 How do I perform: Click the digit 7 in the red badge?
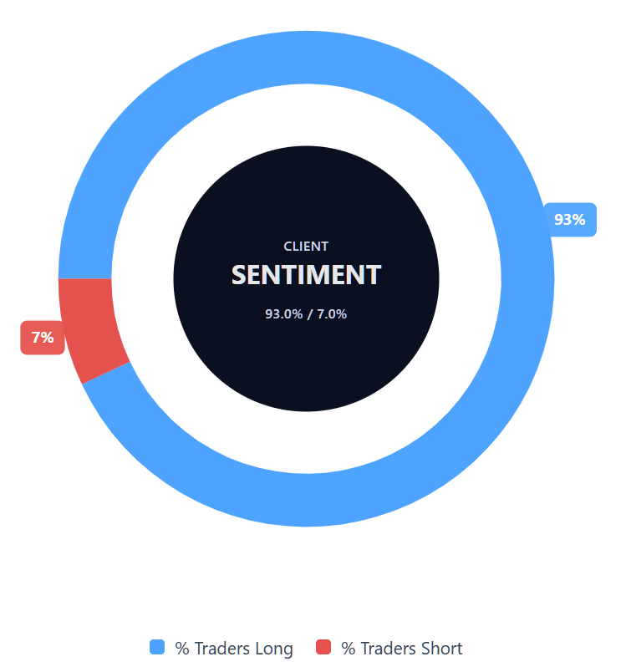(36, 338)
